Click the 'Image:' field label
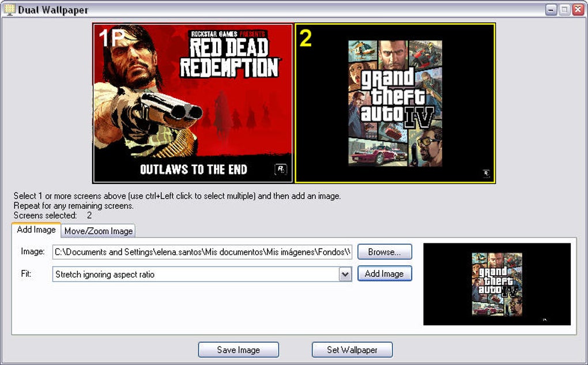Image resolution: width=588 pixels, height=365 pixels. (x=33, y=251)
